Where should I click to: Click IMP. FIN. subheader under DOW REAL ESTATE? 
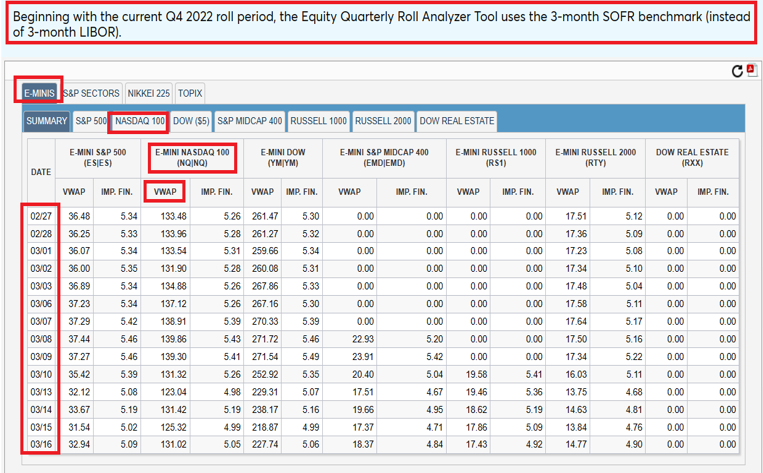click(713, 192)
